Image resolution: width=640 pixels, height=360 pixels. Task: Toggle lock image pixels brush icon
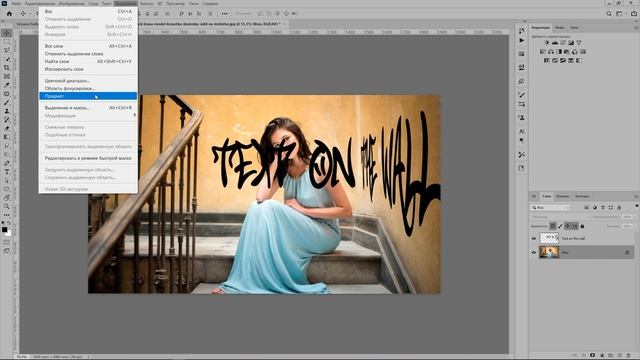coord(560,226)
